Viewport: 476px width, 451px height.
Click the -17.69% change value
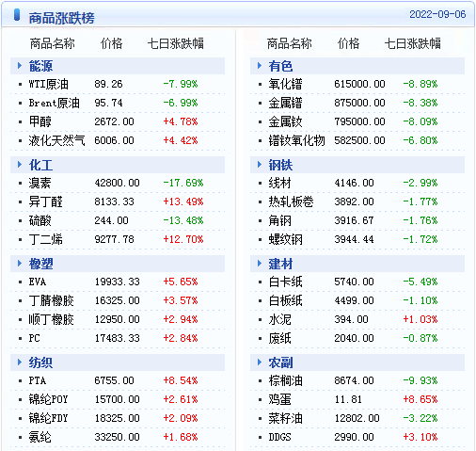pos(183,183)
